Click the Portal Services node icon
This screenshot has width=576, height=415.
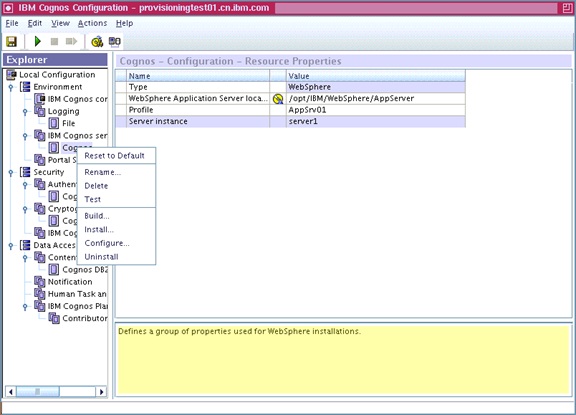[40, 160]
